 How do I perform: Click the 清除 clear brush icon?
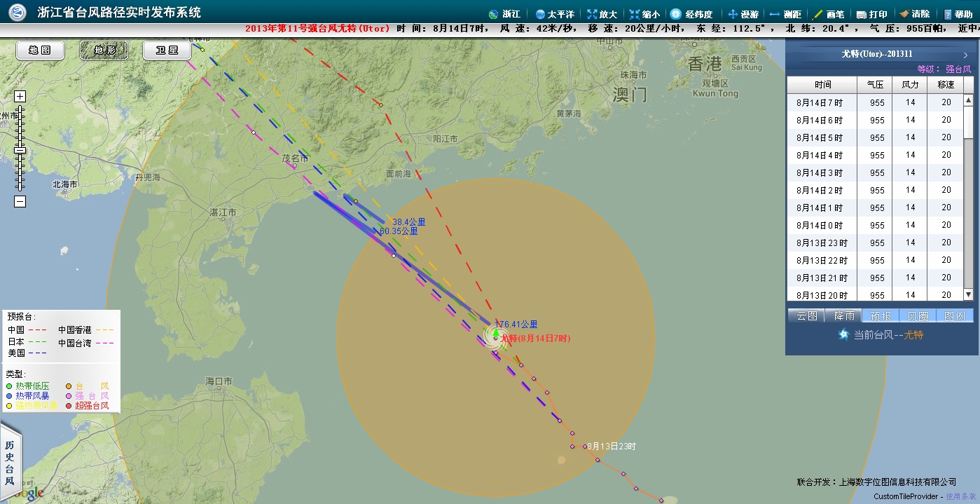pos(904,14)
